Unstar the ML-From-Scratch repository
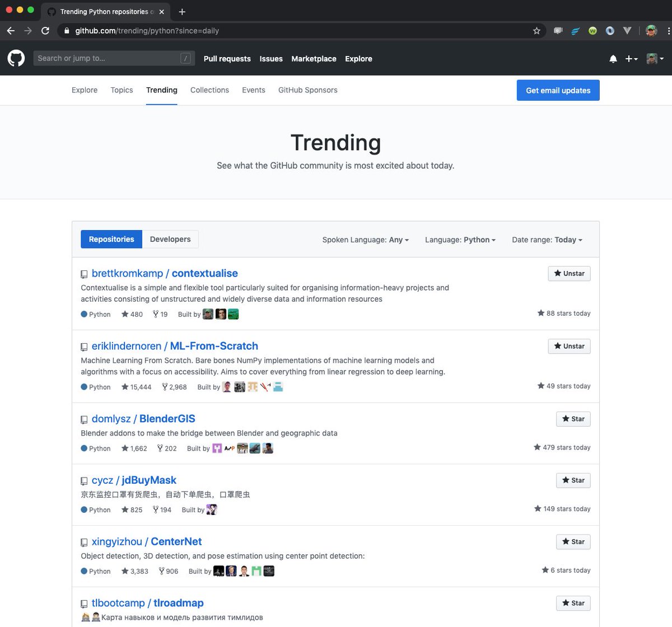672x627 pixels. click(x=569, y=346)
